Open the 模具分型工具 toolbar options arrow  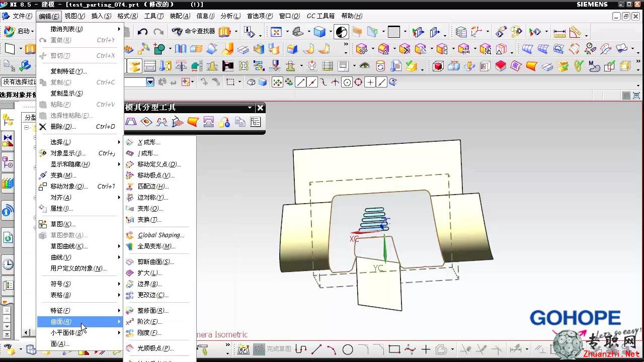tap(250, 108)
